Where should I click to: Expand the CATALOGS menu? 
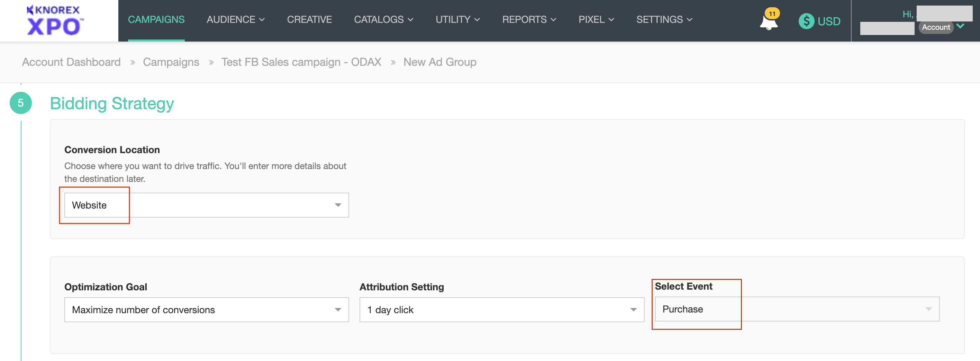tap(383, 19)
